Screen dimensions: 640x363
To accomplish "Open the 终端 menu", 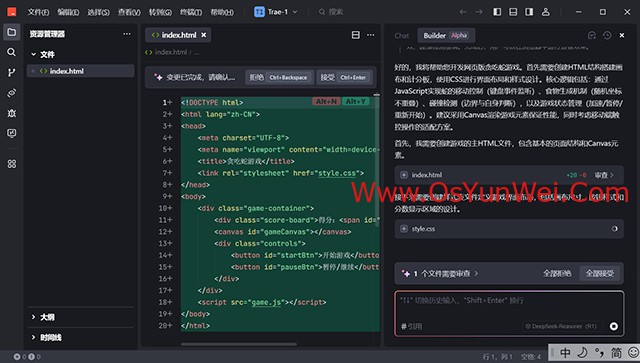I will coord(191,12).
